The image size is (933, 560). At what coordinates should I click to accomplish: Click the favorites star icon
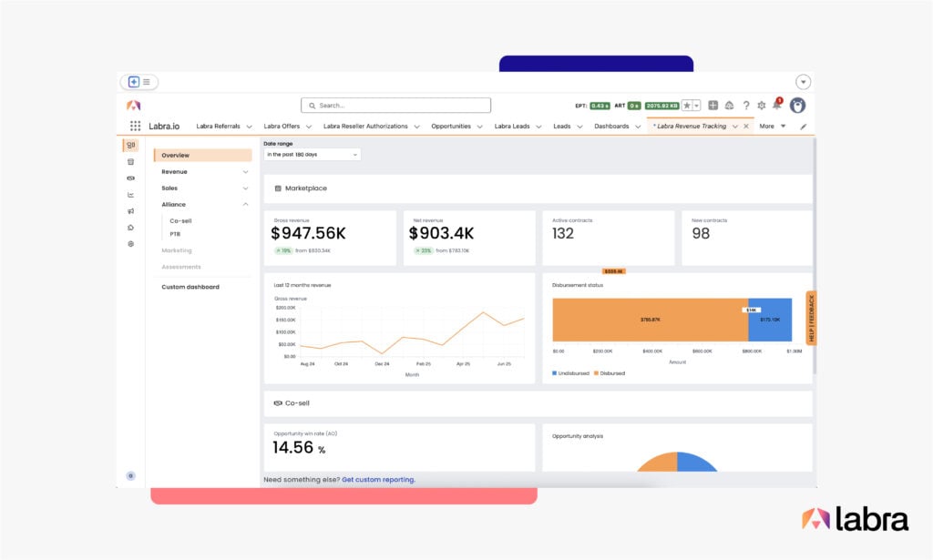(687, 106)
